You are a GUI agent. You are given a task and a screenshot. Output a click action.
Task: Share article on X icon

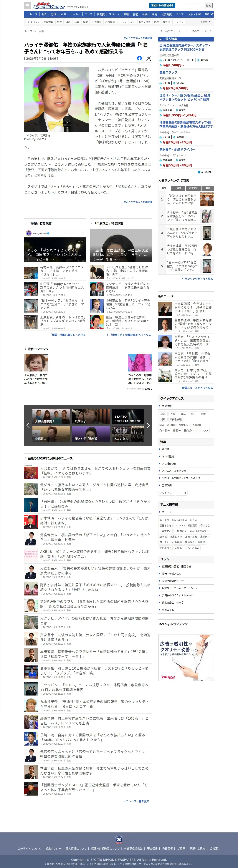149,58
